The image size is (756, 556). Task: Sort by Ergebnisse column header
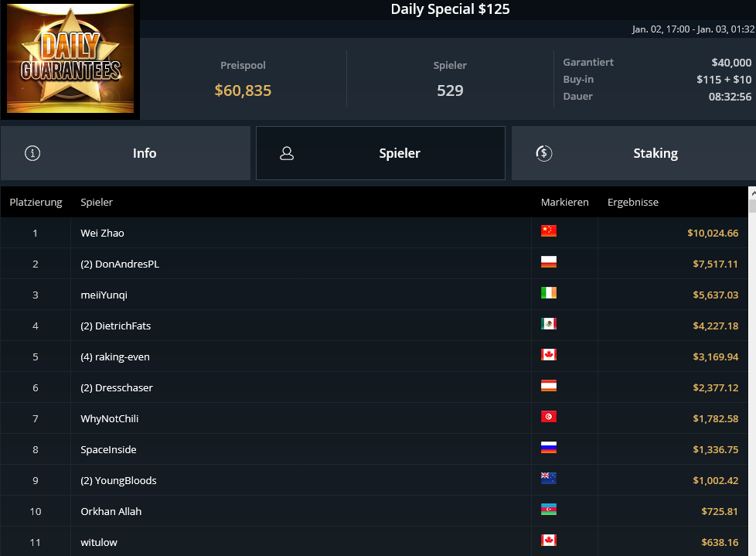[x=632, y=202]
